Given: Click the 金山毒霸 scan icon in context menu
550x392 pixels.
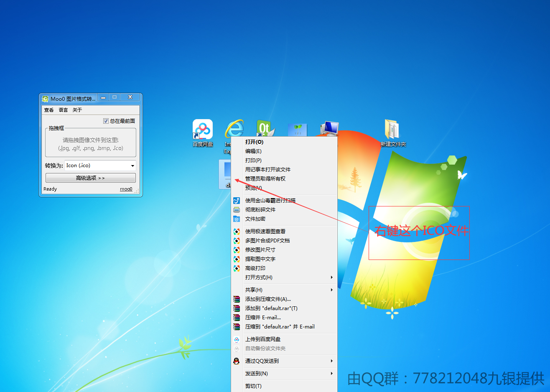Looking at the screenshot, I should coord(237,201).
